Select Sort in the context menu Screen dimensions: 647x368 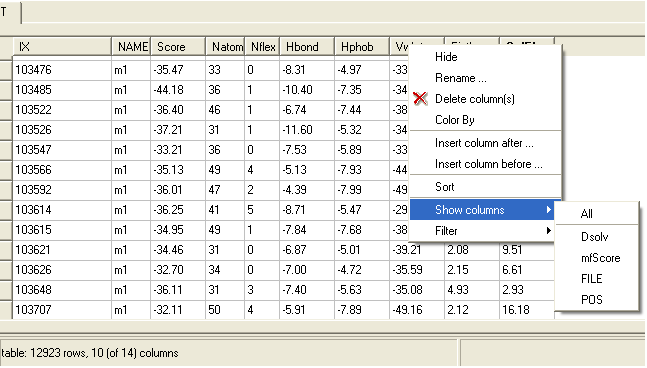point(444,187)
